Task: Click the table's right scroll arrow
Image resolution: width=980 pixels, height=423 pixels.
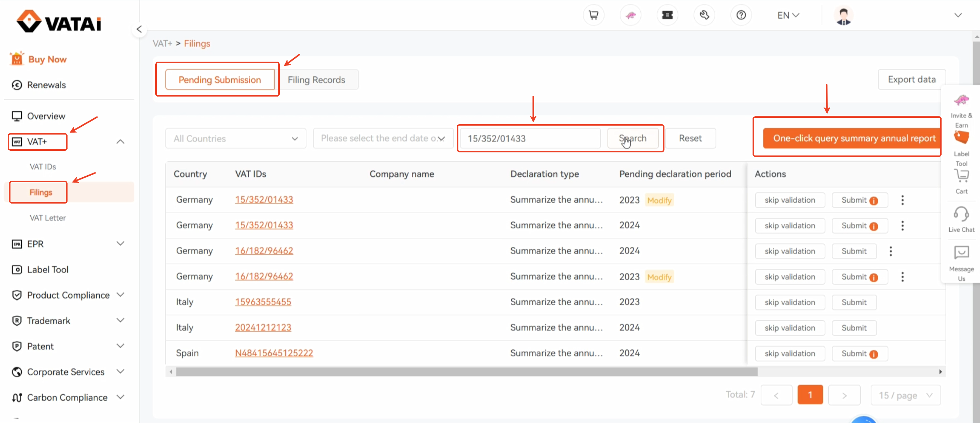Action: 940,372
